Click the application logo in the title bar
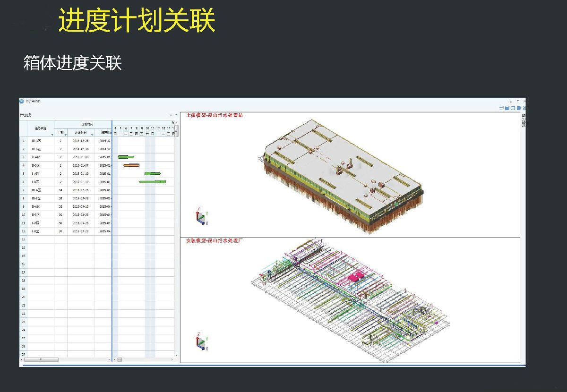Image resolution: width=567 pixels, height=392 pixels. tap(22, 101)
